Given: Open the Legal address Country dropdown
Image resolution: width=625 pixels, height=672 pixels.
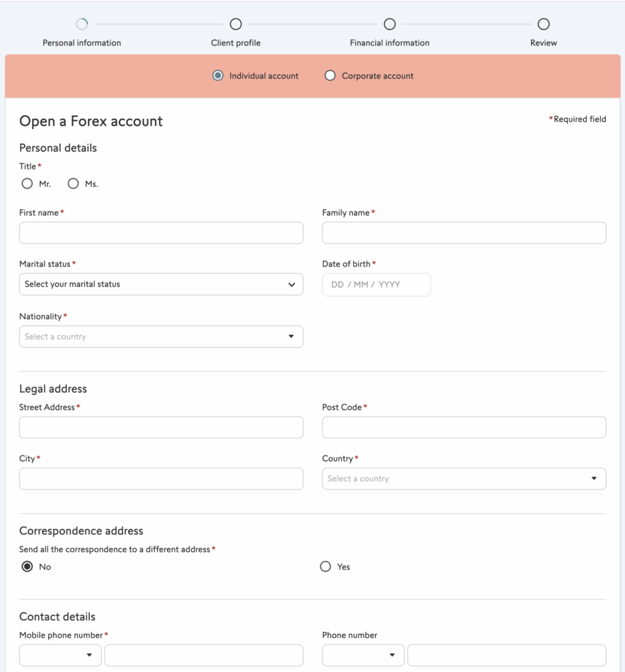Looking at the screenshot, I should tap(463, 478).
